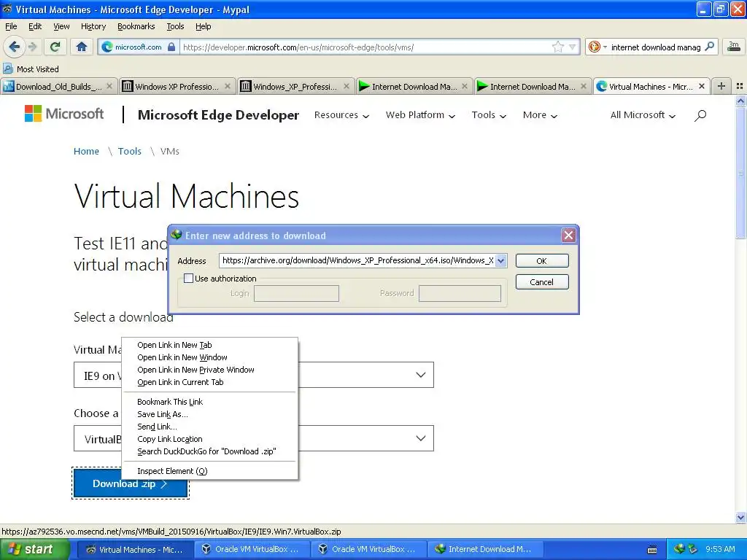The height and width of the screenshot is (560, 747).
Task: Go to Home breadcrumb link
Action: point(86,151)
